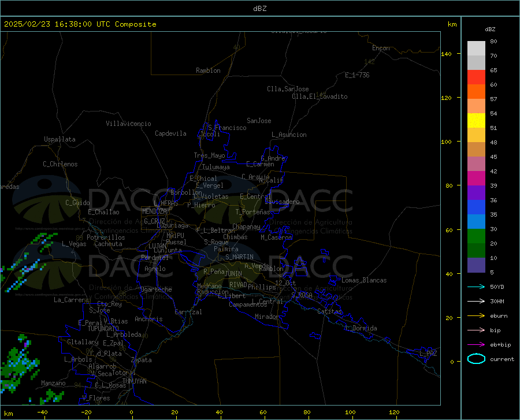The image size is (520, 420).
Task: Click the Catitas map label
Action: (329, 311)
